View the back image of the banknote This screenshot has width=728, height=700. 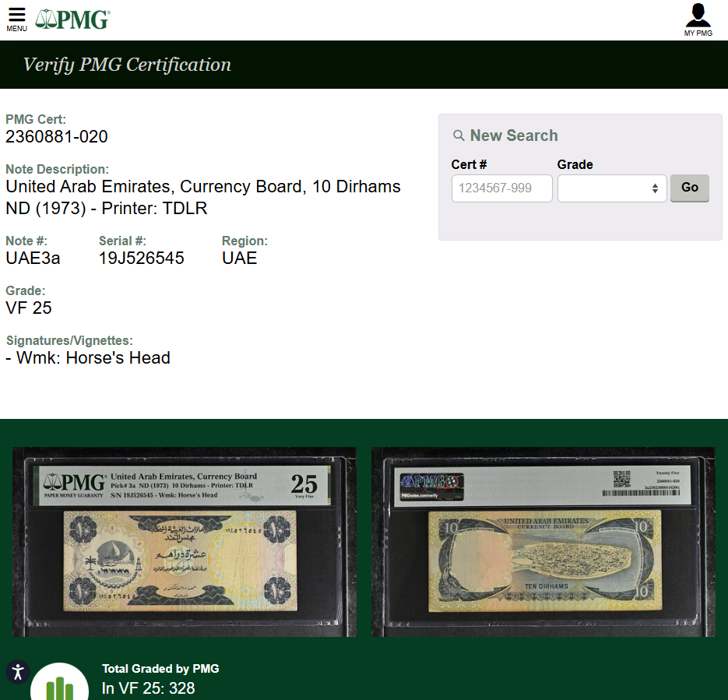[x=543, y=542]
